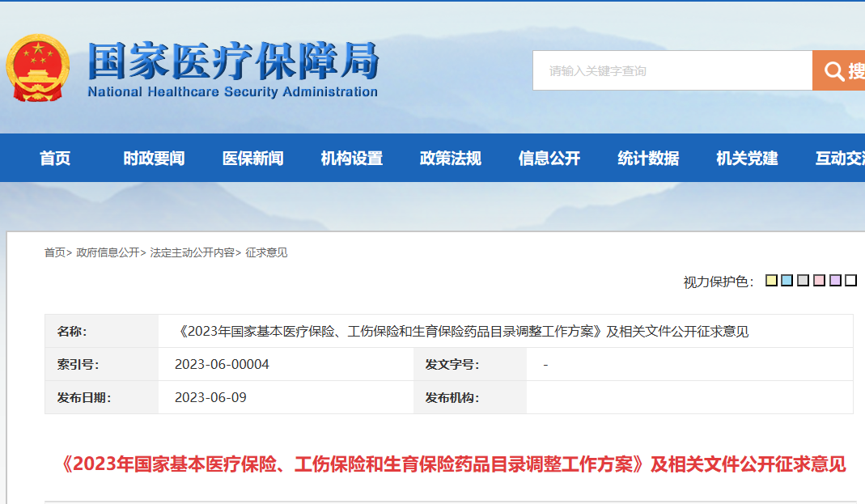The width and height of the screenshot is (865, 504).
Task: Click the orange search magnifier button
Action: click(838, 70)
